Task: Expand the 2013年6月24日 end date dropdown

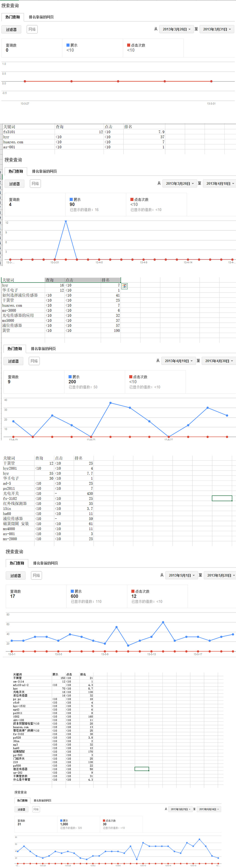Action: (209, 809)
